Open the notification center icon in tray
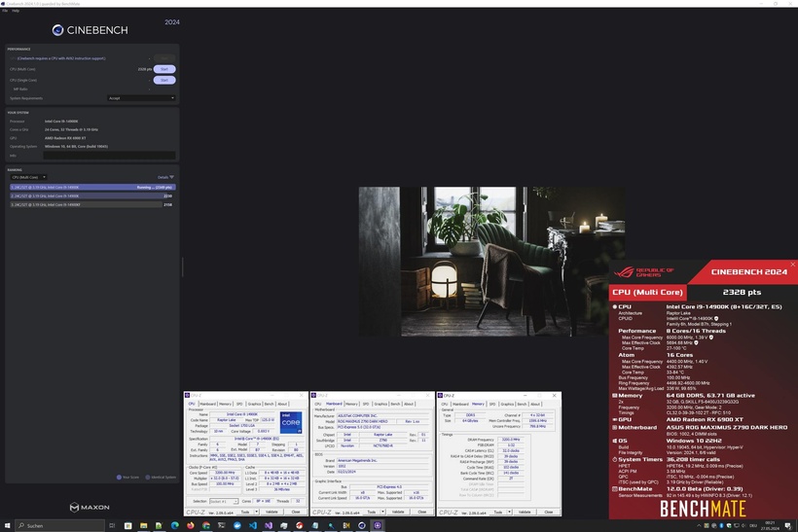The image size is (798, 532). [788, 525]
